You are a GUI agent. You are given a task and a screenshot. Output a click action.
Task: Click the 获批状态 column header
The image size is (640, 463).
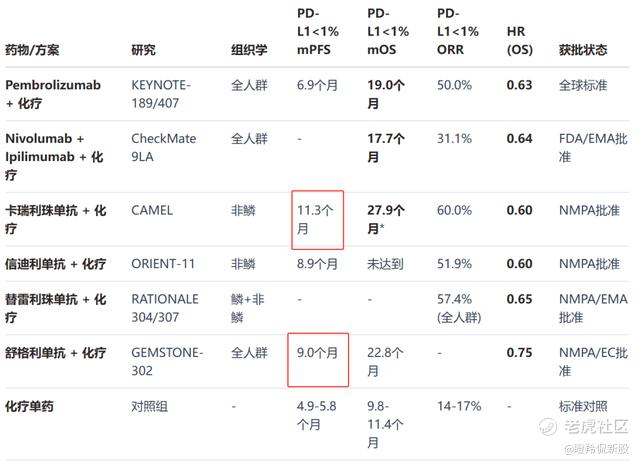584,50
